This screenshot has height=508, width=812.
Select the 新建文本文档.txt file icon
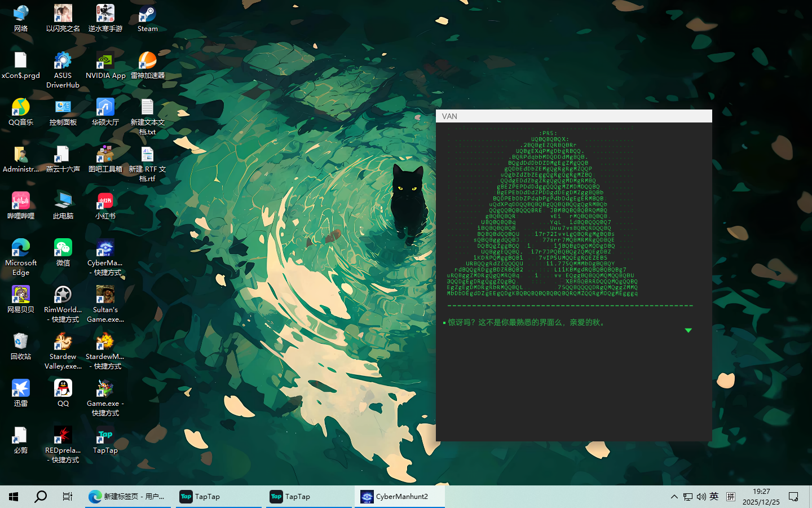click(x=147, y=116)
